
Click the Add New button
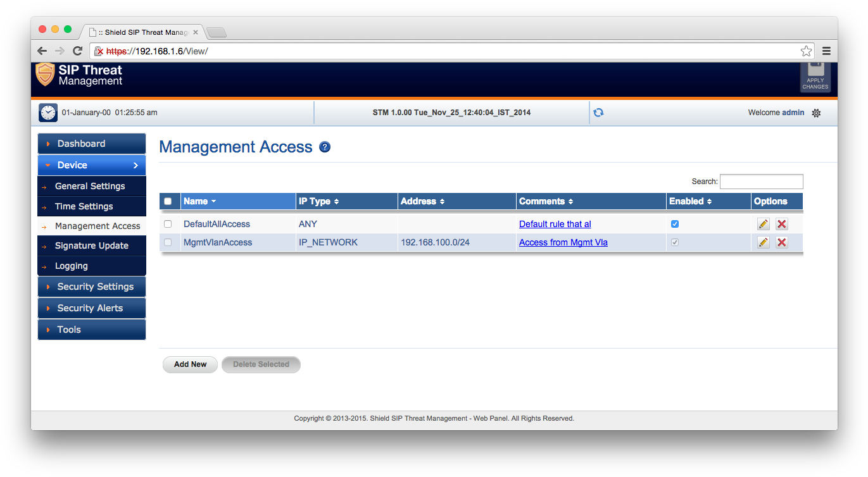tap(190, 364)
